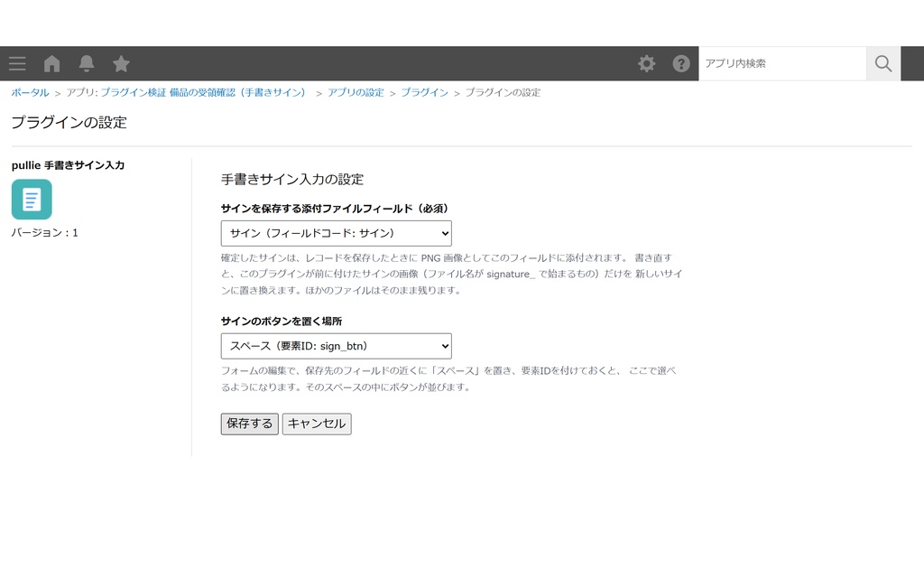
Task: Click the フォームの編集で help text paragraph
Action: click(448, 379)
